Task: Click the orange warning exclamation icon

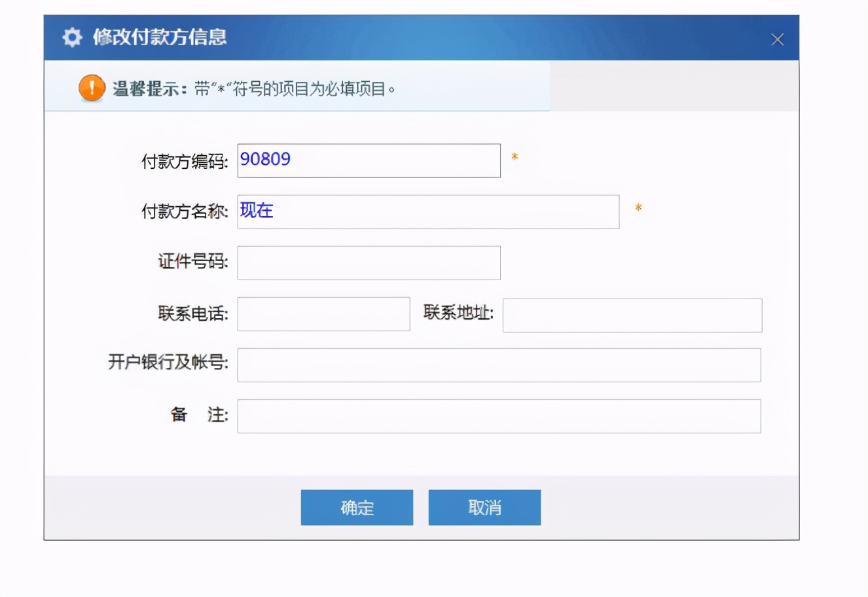Action: pos(91,86)
